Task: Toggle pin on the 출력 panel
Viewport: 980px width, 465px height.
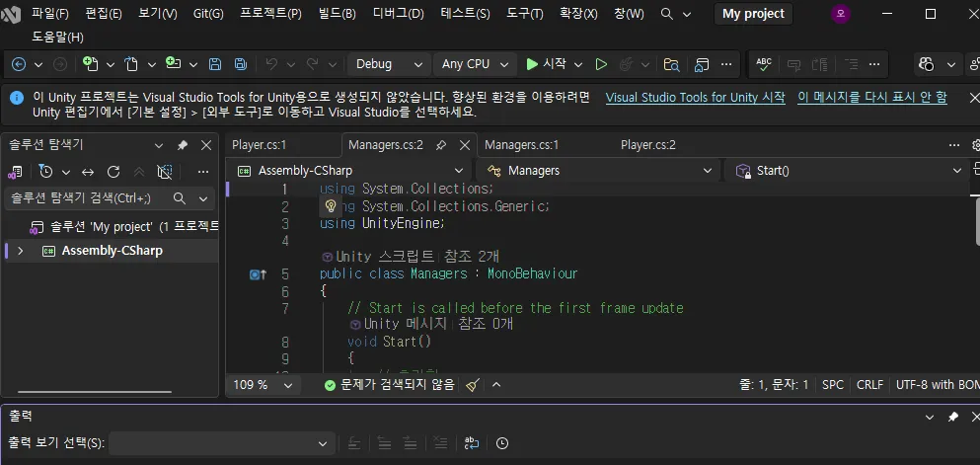Action: point(953,417)
